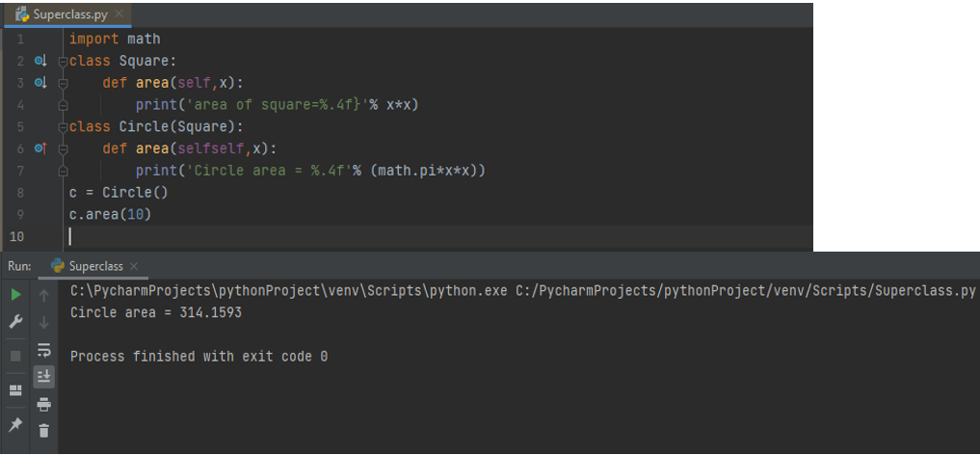Collapse class Circle fold marker on line 5

pyautogui.click(x=63, y=127)
